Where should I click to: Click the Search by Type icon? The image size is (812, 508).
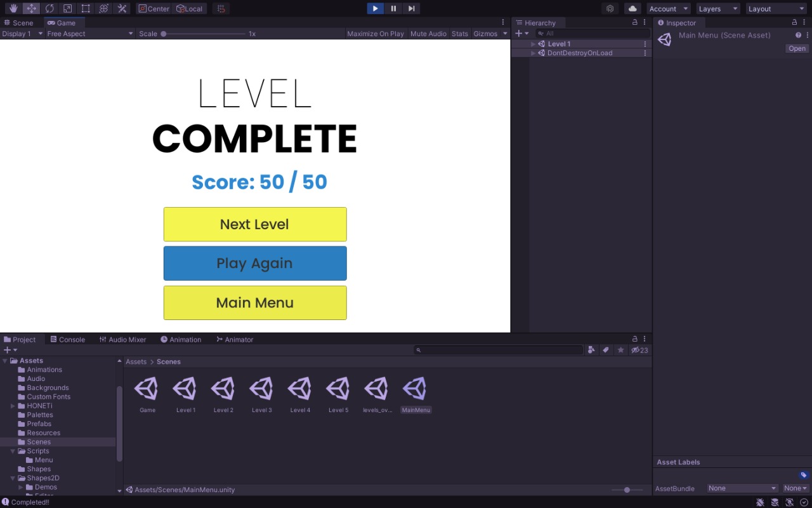(x=591, y=350)
